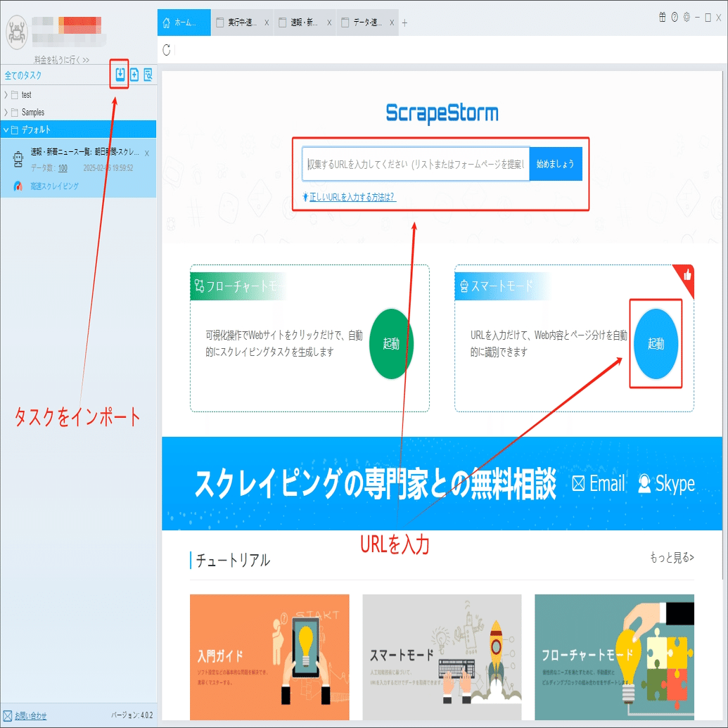The height and width of the screenshot is (728, 728).
Task: Click the 始めましょう button
Action: point(555,164)
